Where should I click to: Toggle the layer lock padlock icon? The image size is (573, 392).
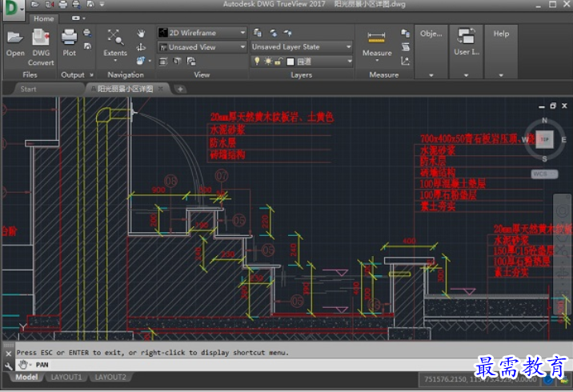tap(278, 62)
